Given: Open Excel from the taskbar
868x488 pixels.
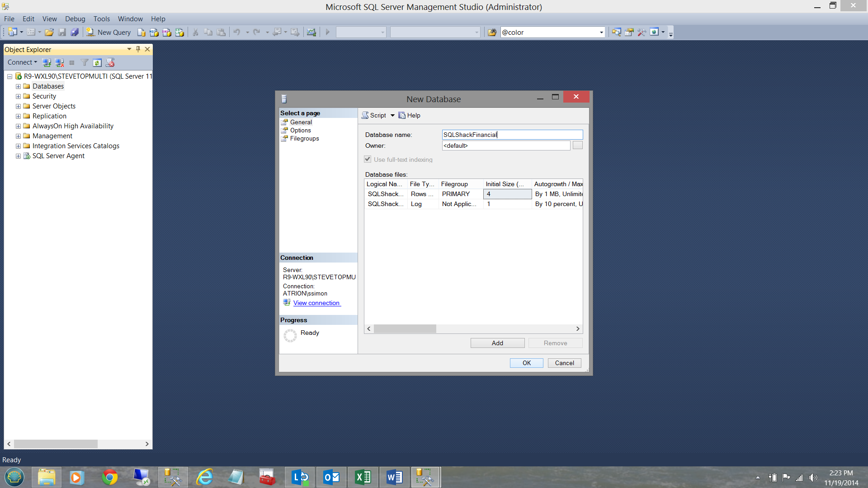Looking at the screenshot, I should [x=363, y=477].
